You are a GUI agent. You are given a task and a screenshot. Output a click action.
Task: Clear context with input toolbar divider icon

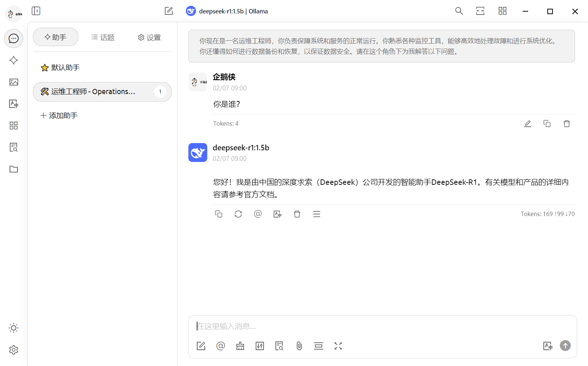[319, 346]
